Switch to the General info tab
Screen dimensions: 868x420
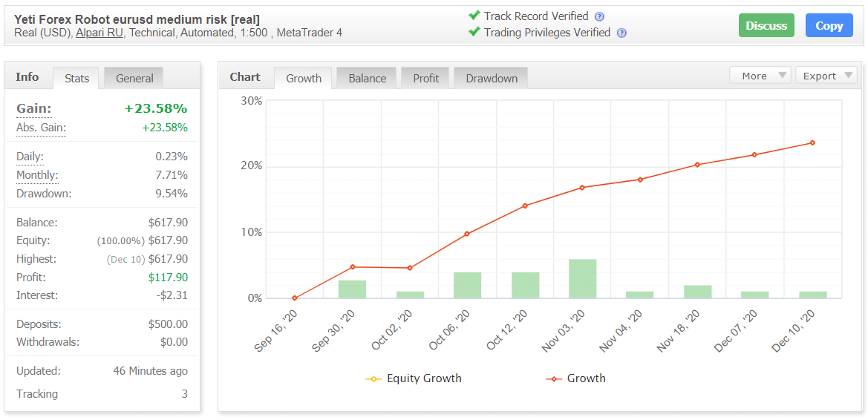(x=134, y=78)
